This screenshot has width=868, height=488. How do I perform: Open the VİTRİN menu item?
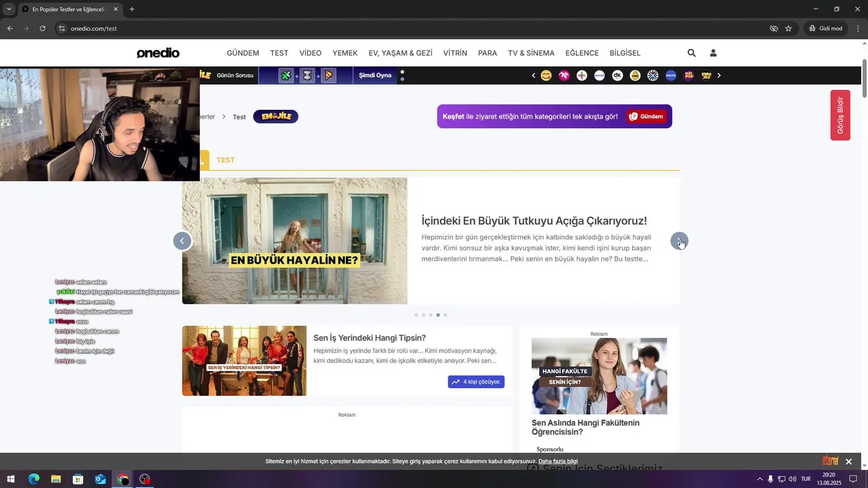point(455,53)
